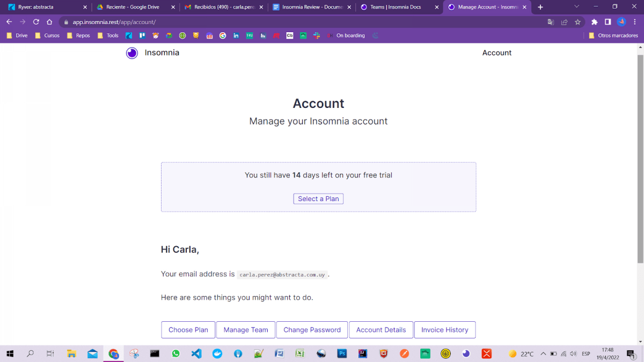
Task: Toggle the browser side panel icon
Action: click(608, 22)
